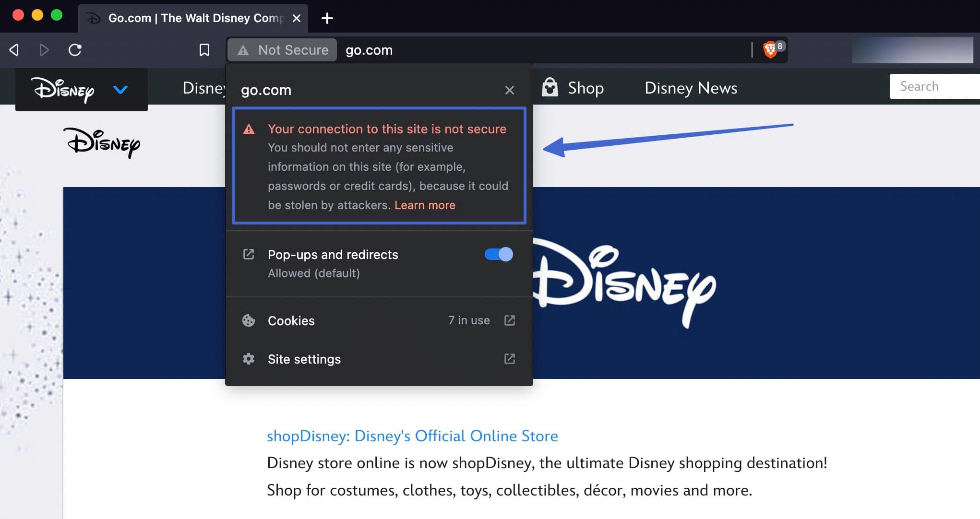The height and width of the screenshot is (519, 980).
Task: Reload the go.com page
Action: (x=75, y=49)
